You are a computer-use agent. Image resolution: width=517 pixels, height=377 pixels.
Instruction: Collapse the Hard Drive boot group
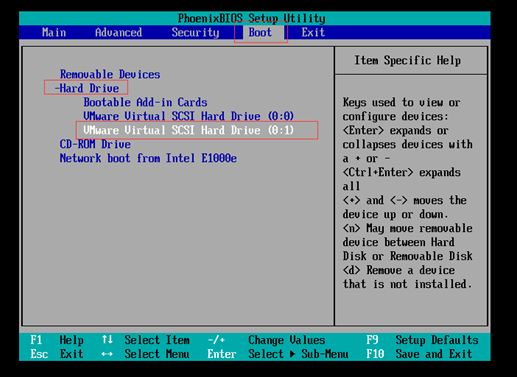point(87,88)
